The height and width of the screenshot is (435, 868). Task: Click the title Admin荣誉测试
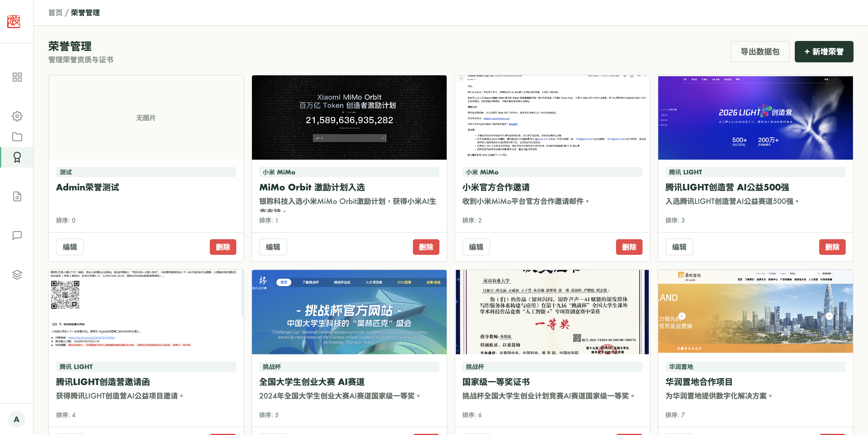tap(87, 187)
